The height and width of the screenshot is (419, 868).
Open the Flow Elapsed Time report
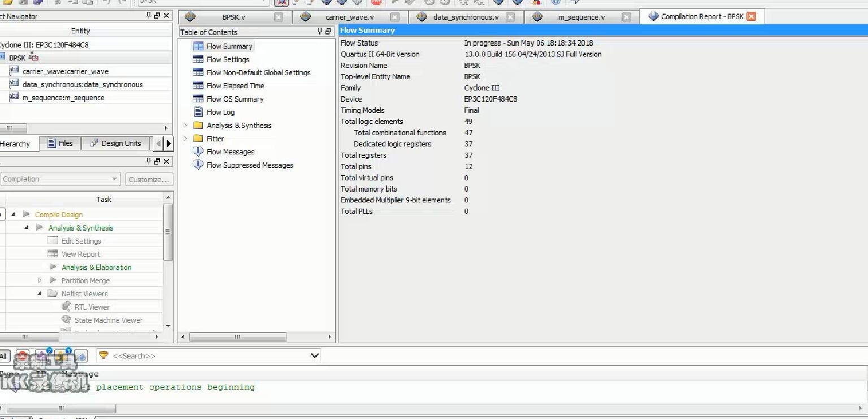235,86
